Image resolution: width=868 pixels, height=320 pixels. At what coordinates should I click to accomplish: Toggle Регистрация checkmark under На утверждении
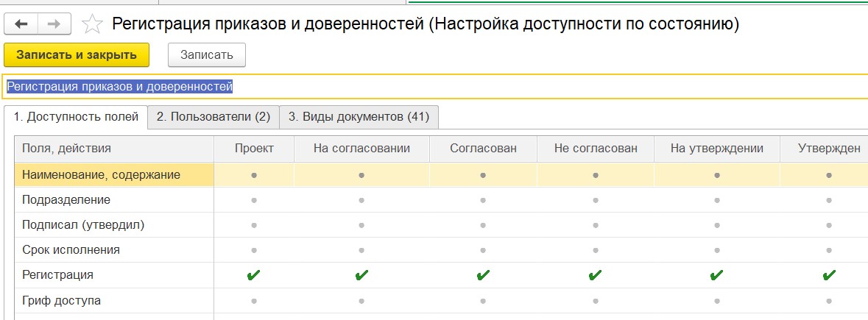pyautogui.click(x=717, y=274)
